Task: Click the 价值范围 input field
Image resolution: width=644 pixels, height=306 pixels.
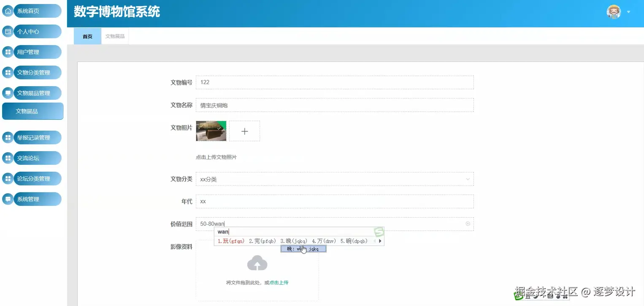Action: [x=335, y=224]
